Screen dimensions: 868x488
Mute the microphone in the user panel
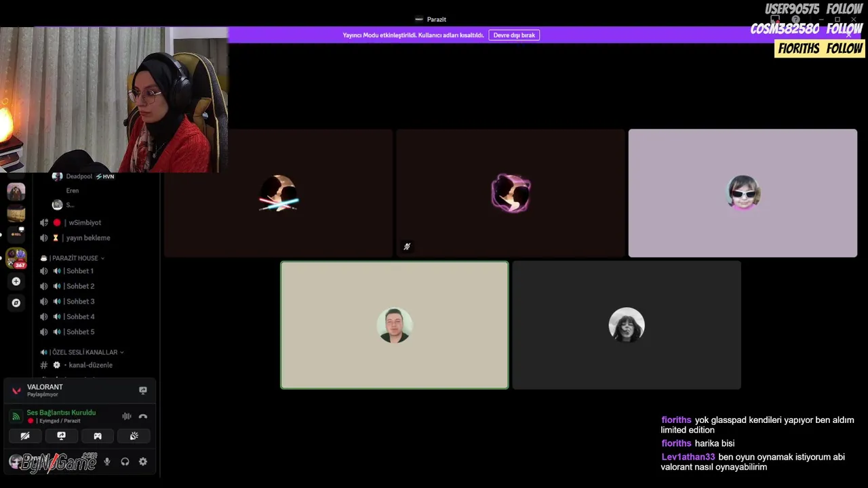coord(106,462)
